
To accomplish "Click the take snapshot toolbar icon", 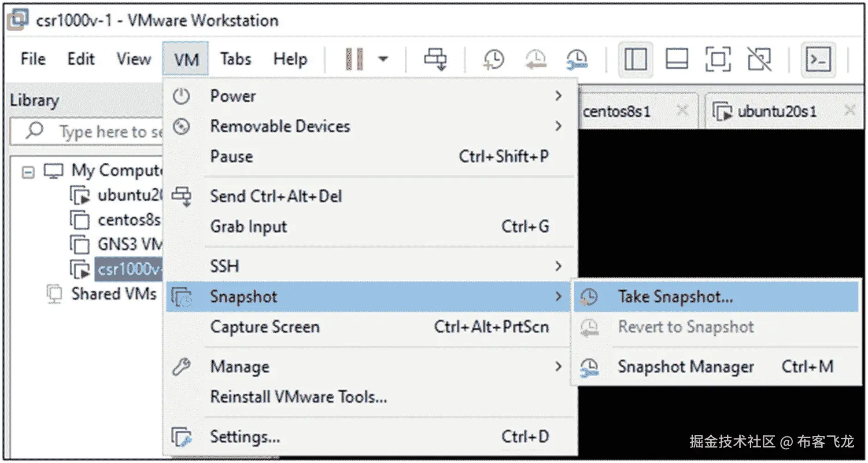I will (493, 59).
